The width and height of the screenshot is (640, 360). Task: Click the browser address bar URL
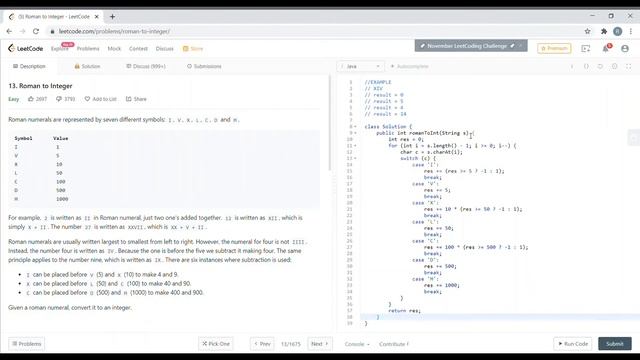[114, 31]
